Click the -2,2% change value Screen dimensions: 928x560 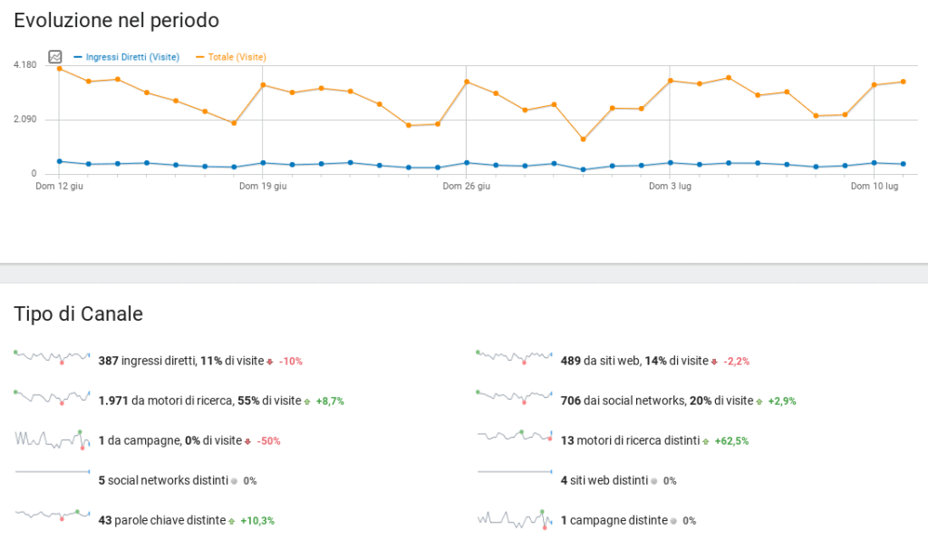point(736,362)
